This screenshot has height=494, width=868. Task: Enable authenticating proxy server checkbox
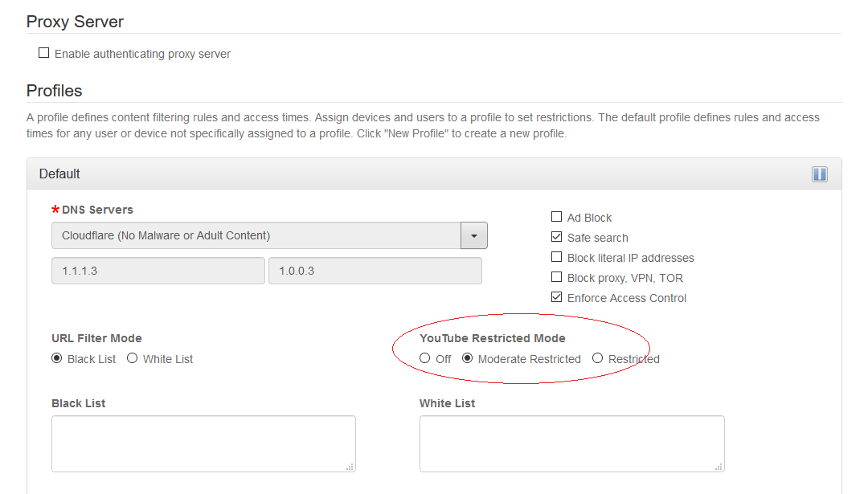point(44,54)
